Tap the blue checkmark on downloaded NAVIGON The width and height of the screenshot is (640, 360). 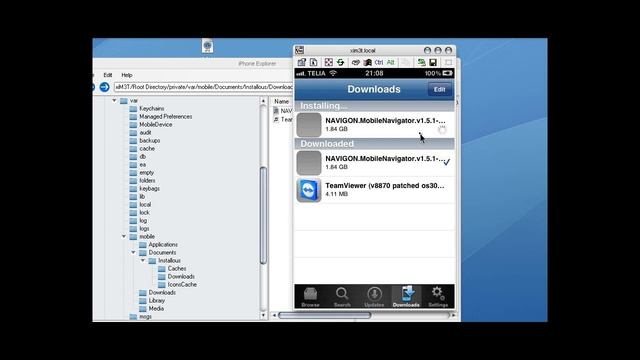447,162
